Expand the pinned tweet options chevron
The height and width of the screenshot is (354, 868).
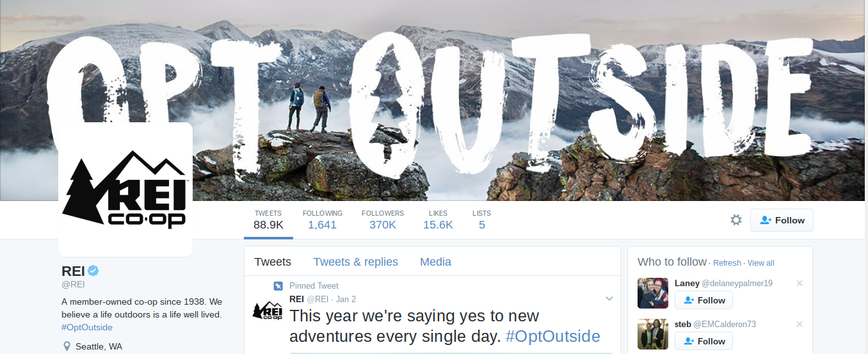click(x=609, y=299)
